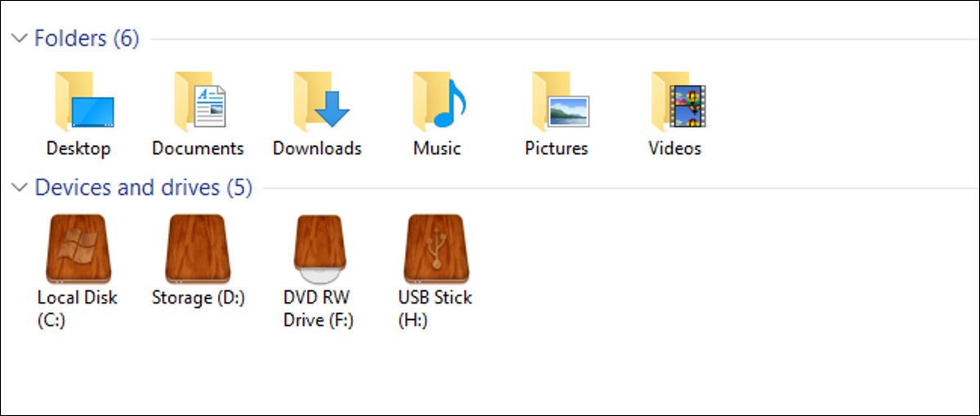Click the "Videos" label text
The height and width of the screenshot is (416, 980).
[x=675, y=148]
